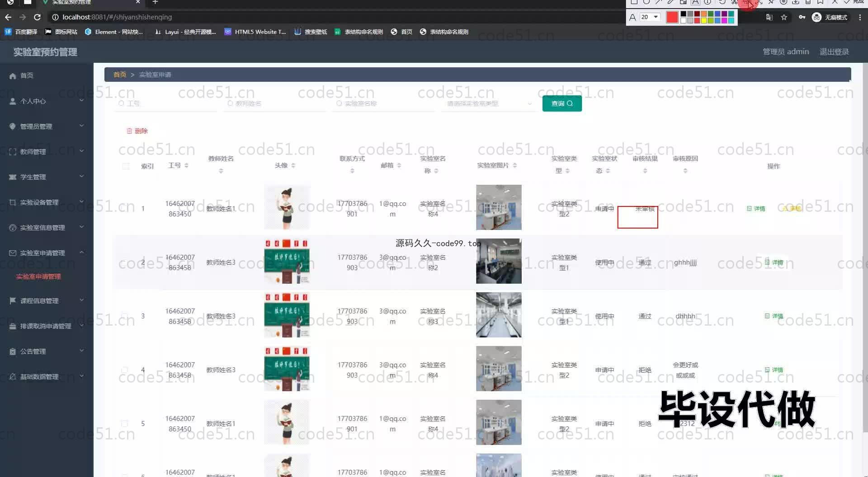The width and height of the screenshot is (868, 477).
Task: Check the row 5 checkbox
Action: (x=124, y=423)
